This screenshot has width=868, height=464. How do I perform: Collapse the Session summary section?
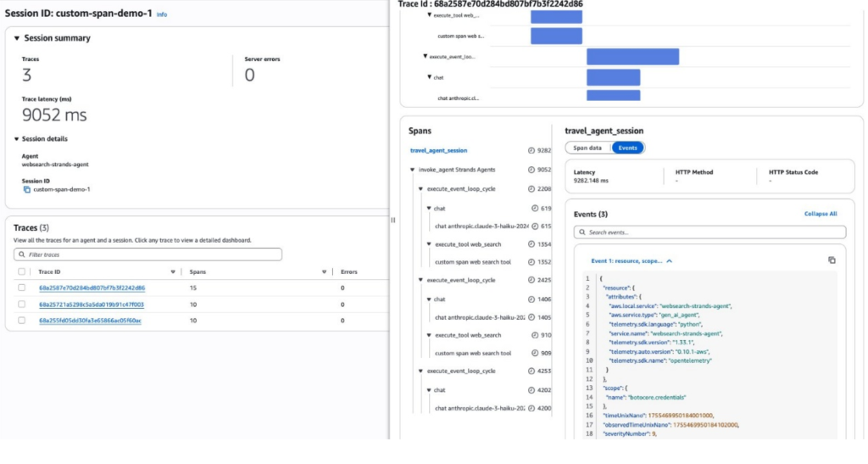(17, 38)
